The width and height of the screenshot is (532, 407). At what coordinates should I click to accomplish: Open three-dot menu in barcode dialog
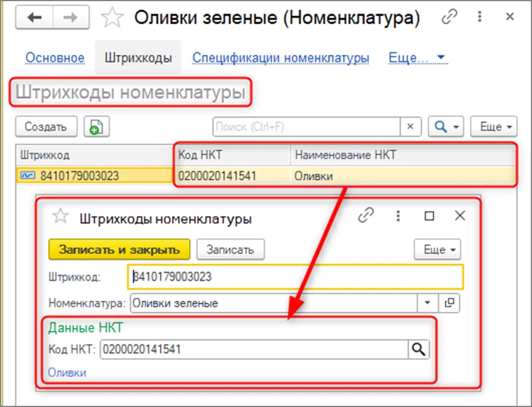(398, 216)
